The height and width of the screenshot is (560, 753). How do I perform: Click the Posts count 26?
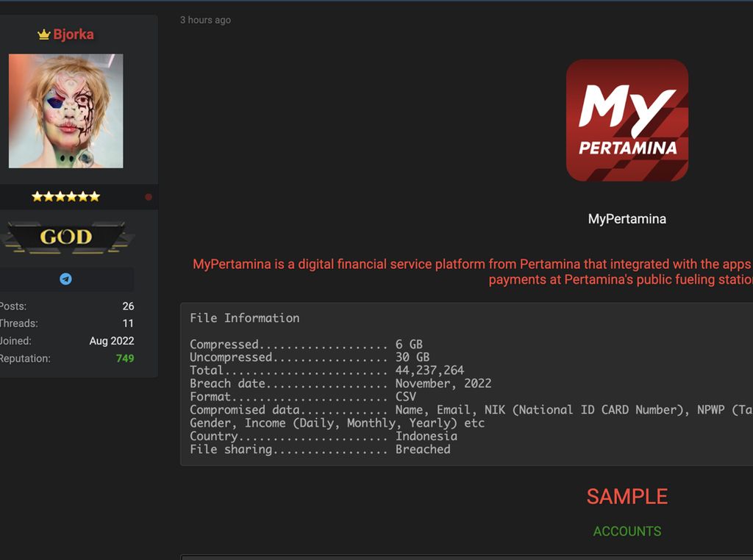click(128, 306)
